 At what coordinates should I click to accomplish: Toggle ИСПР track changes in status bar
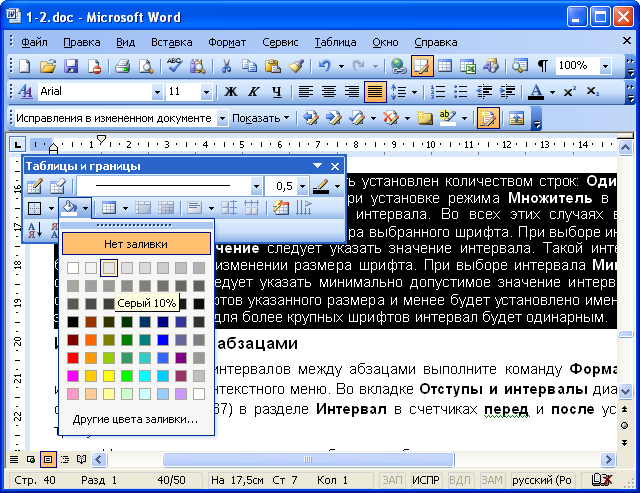pos(425,480)
